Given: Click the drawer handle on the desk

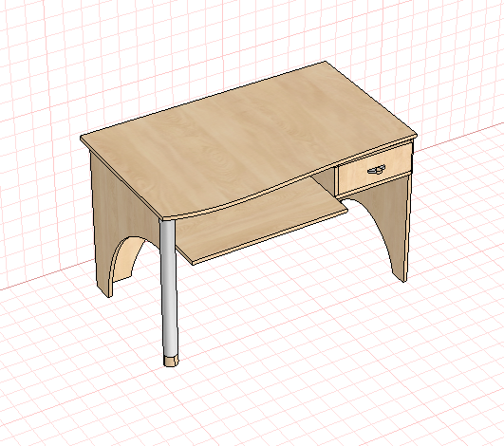Looking at the screenshot, I should pyautogui.click(x=377, y=169).
